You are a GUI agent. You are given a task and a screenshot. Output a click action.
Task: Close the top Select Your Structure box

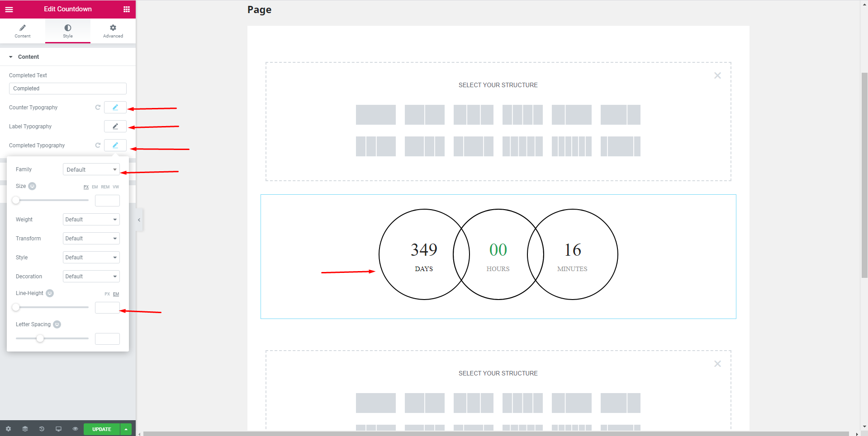[717, 75]
